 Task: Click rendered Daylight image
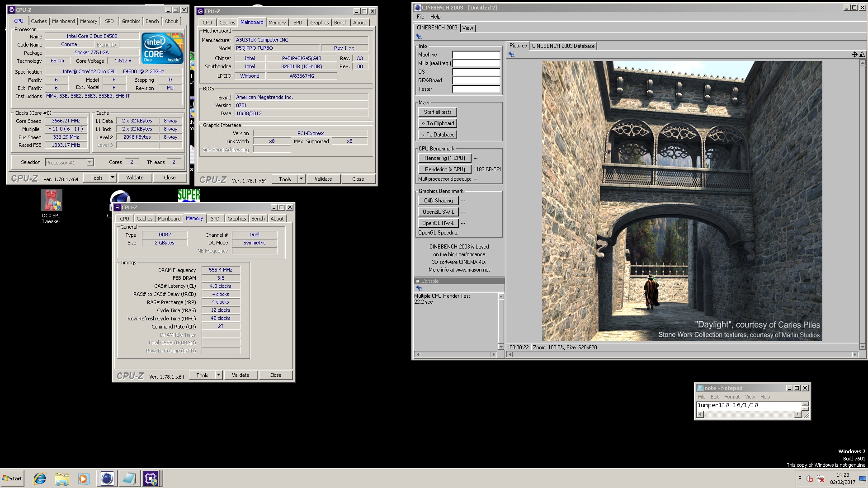[x=682, y=201]
